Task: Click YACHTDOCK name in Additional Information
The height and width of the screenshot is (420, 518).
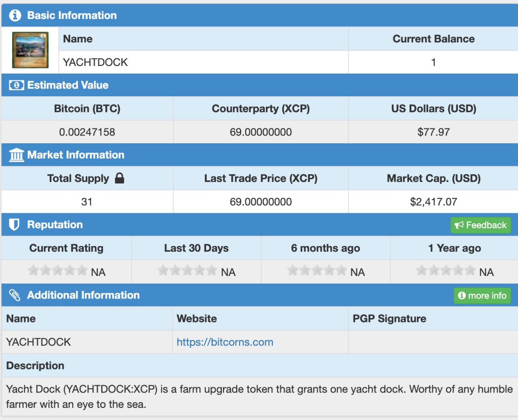Action: (x=38, y=342)
